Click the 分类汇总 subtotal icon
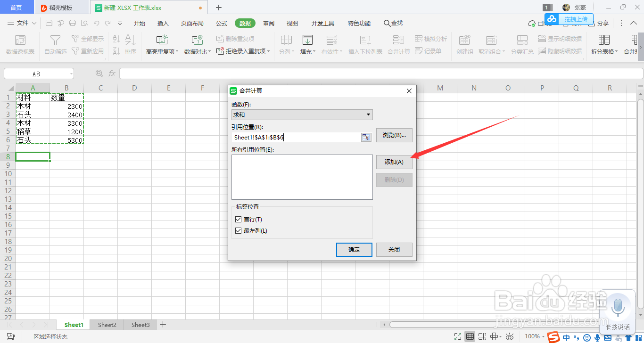644x343 pixels. [522, 40]
